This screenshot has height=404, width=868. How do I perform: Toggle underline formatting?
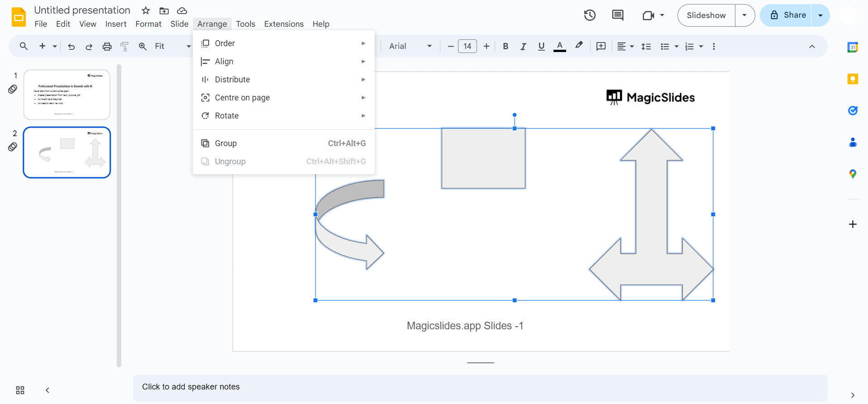tap(541, 46)
